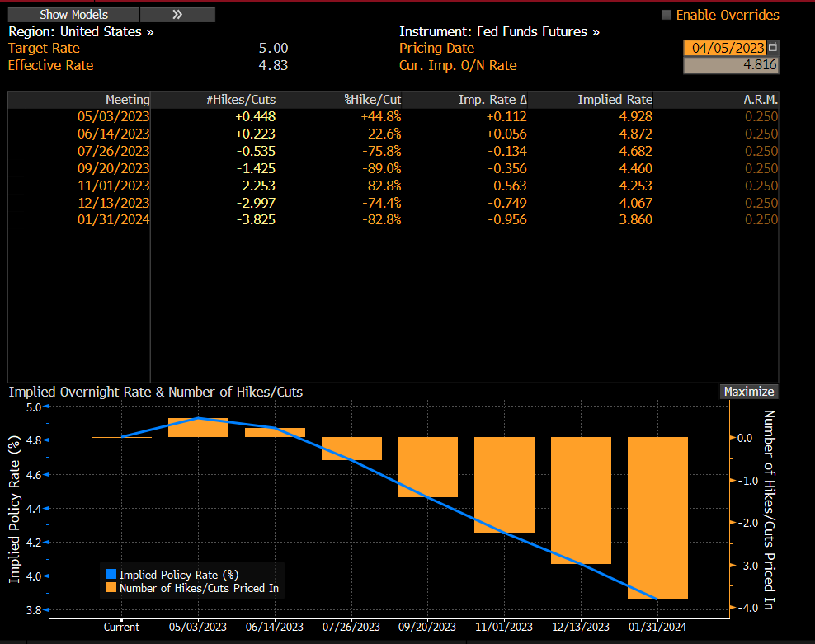
Task: Open the calendar picker beside Pricing Date
Action: (772, 48)
